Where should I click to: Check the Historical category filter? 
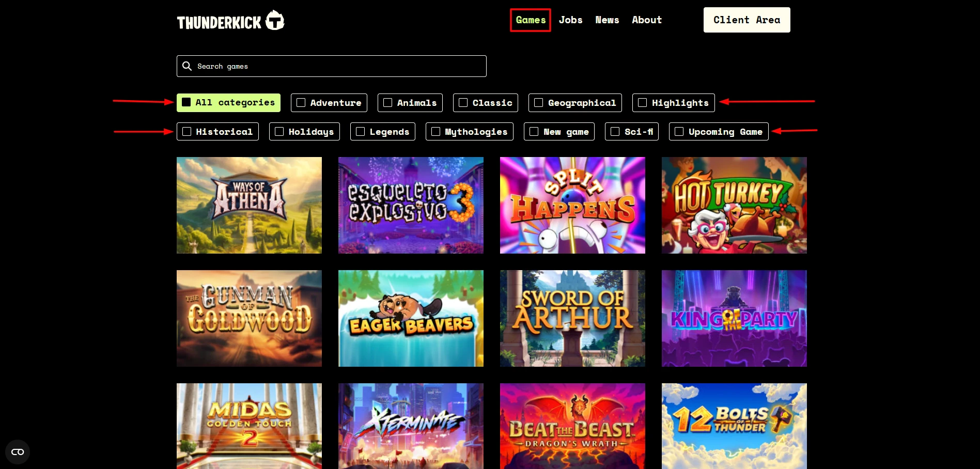pyautogui.click(x=217, y=132)
